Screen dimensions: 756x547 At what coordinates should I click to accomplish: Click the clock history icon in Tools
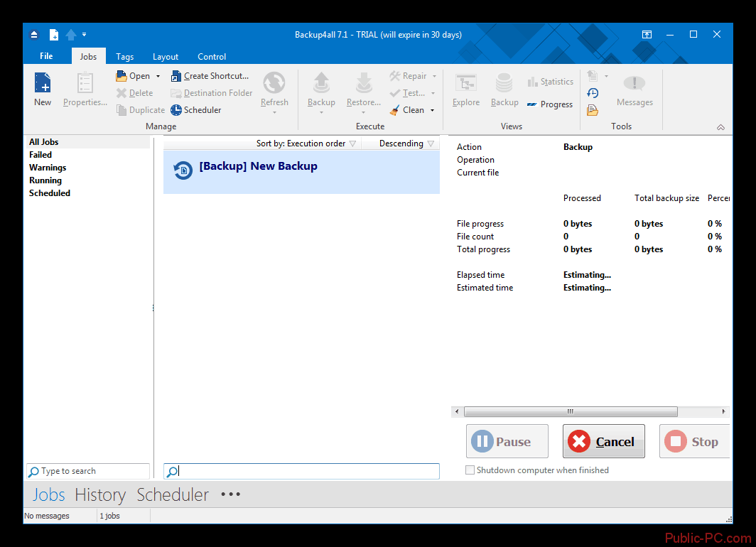click(593, 93)
